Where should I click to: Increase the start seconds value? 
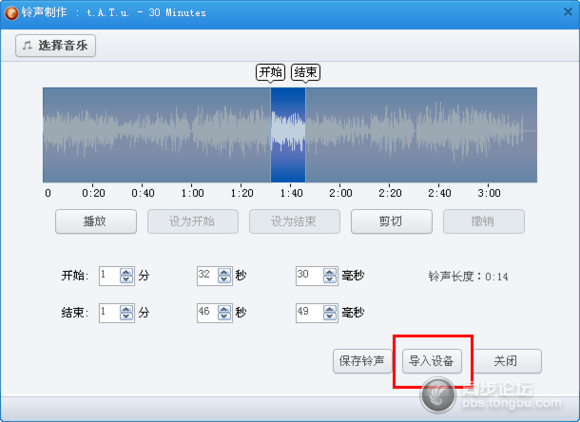224,272
